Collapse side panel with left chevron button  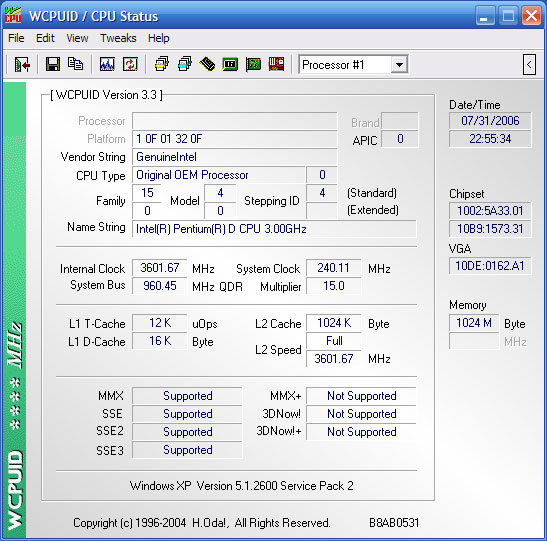[529, 65]
